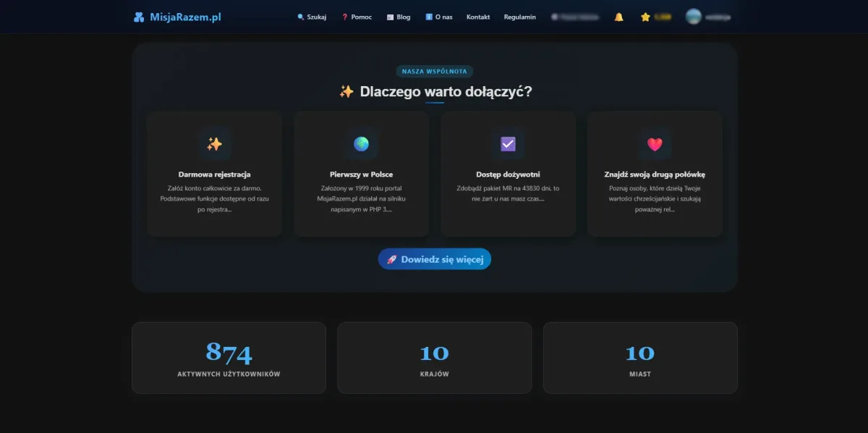The height and width of the screenshot is (433, 868).
Task: Click the sparkles icon on Darmowa rejestracja card
Action: pos(214,144)
